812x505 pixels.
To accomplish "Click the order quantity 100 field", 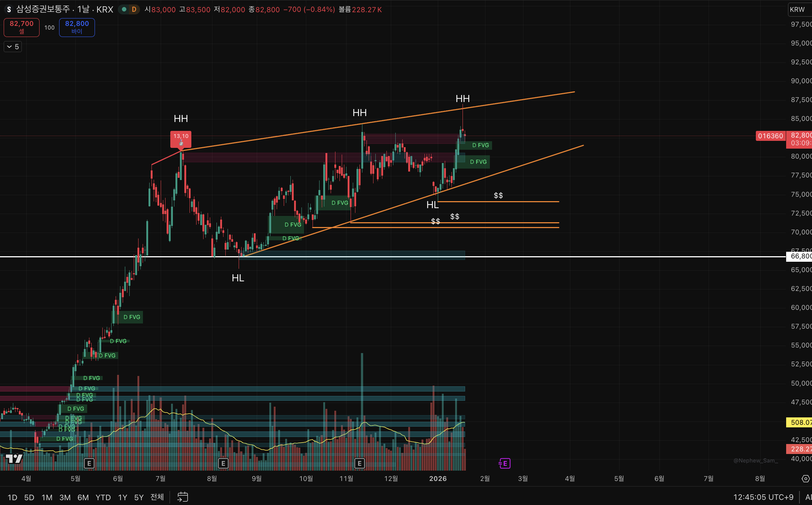I will tap(50, 28).
